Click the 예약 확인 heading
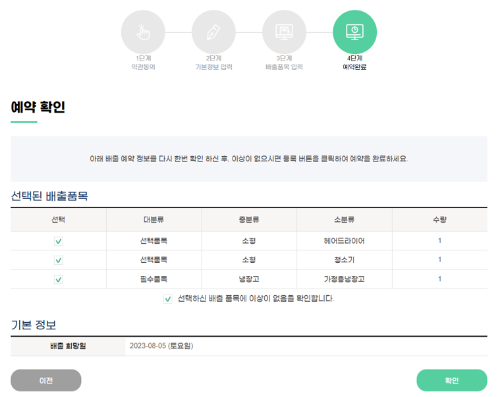Viewport: 500px width, 397px height. (x=38, y=107)
